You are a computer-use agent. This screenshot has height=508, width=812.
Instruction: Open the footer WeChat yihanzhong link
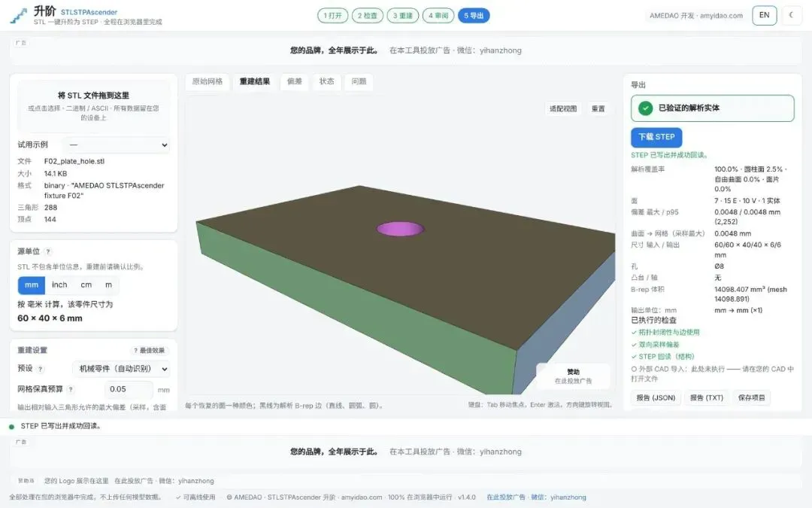coord(559,497)
